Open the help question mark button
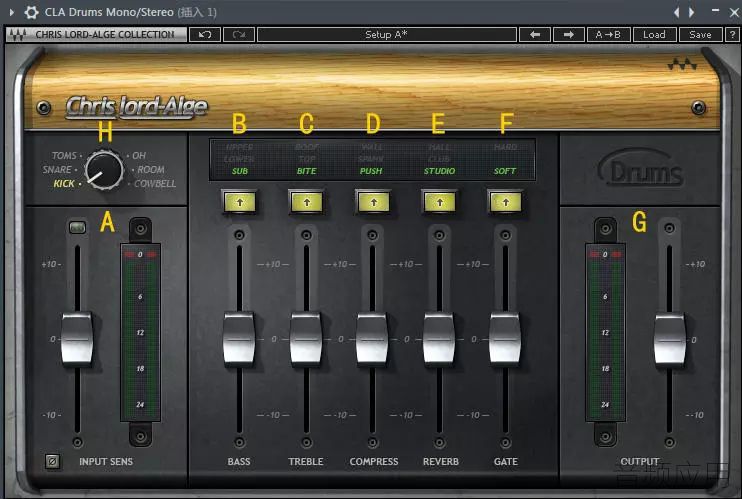The image size is (742, 499). pos(733,35)
